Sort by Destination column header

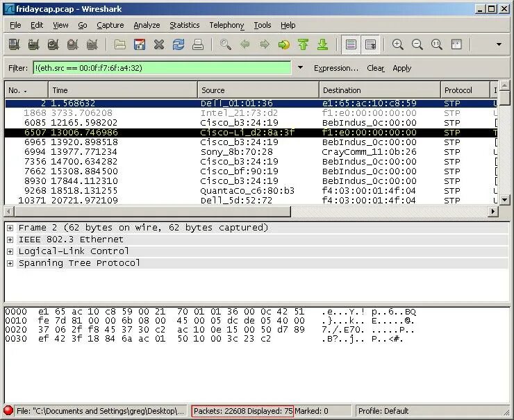380,90
